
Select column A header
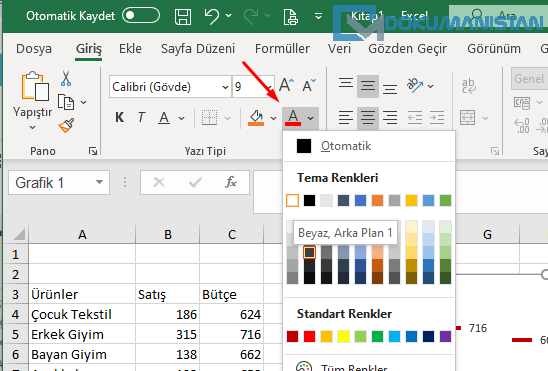point(82,234)
